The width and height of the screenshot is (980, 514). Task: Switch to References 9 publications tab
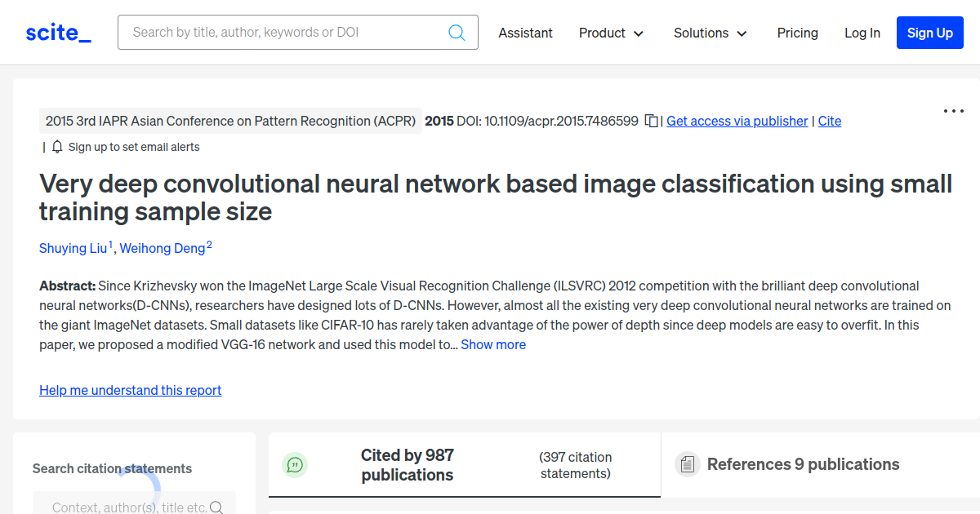pos(803,464)
